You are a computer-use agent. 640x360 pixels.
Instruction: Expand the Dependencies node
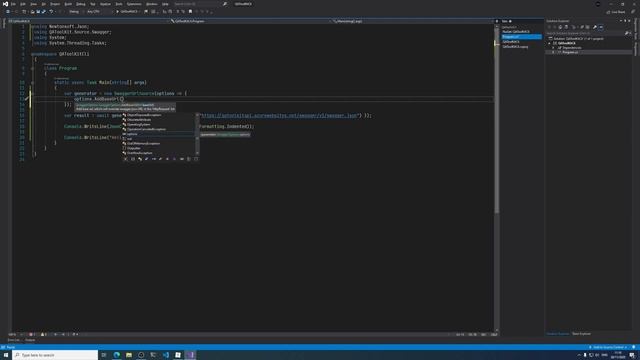coord(553,48)
